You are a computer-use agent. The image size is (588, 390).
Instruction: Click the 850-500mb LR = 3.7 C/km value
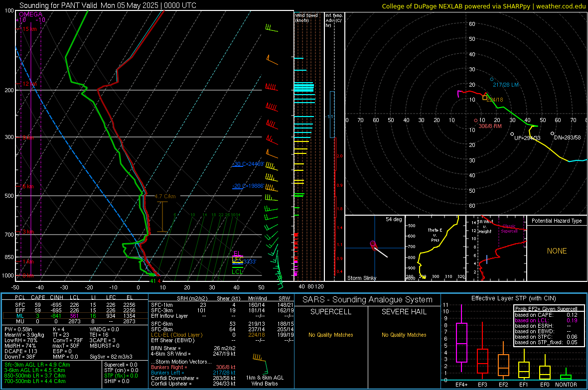(x=35, y=376)
